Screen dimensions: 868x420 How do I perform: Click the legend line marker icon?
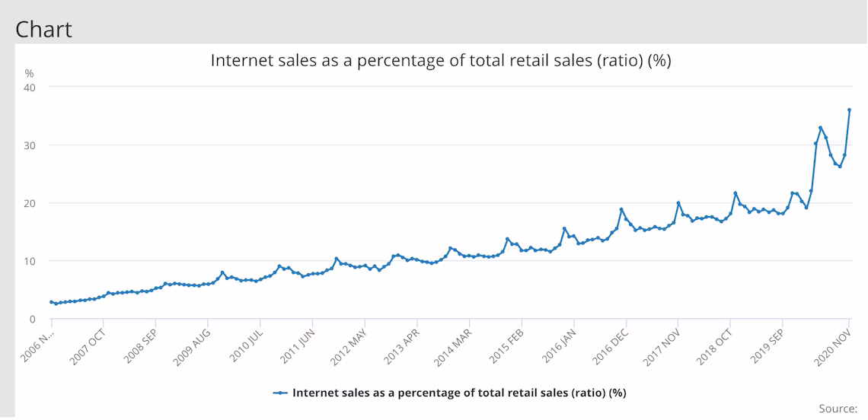pyautogui.click(x=281, y=393)
